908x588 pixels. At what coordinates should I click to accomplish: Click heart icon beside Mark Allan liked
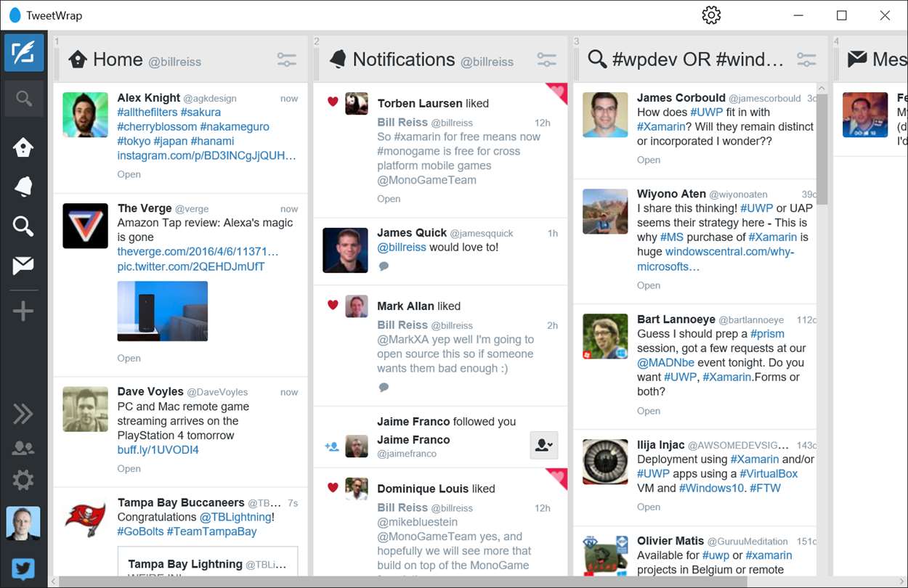(333, 305)
